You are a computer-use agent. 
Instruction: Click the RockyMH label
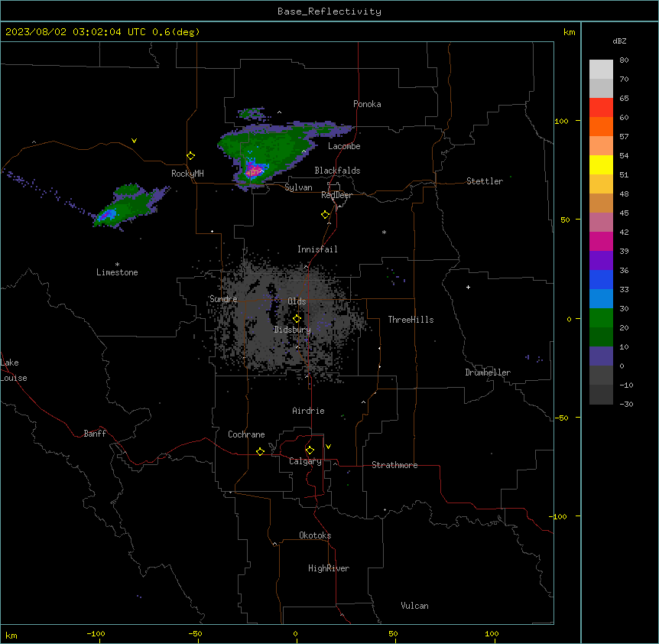187,174
